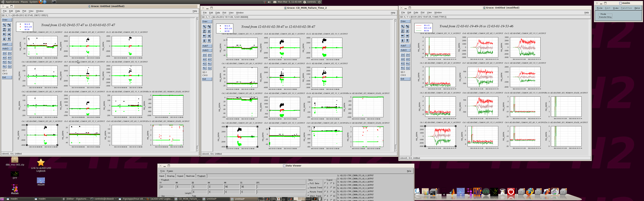Image resolution: width=644 pixels, height=201 pixels.
Task: Click left arrow tool in right Grace window
Action: (402, 36)
